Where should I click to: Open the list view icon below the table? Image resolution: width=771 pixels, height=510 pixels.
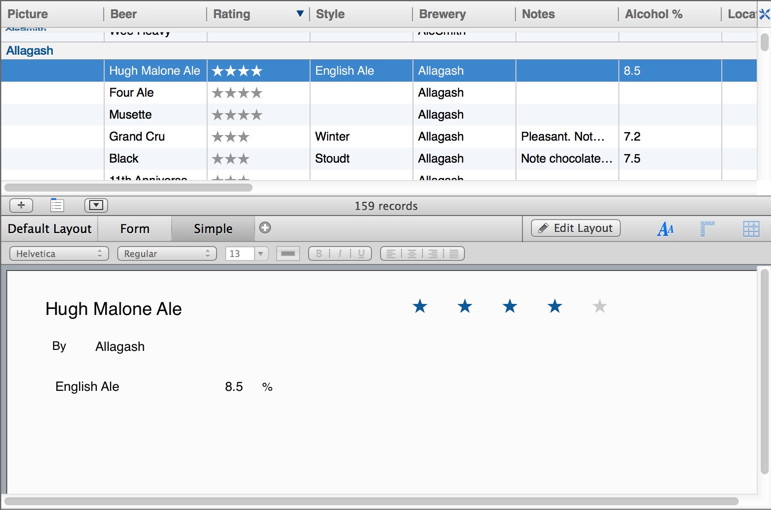click(57, 205)
